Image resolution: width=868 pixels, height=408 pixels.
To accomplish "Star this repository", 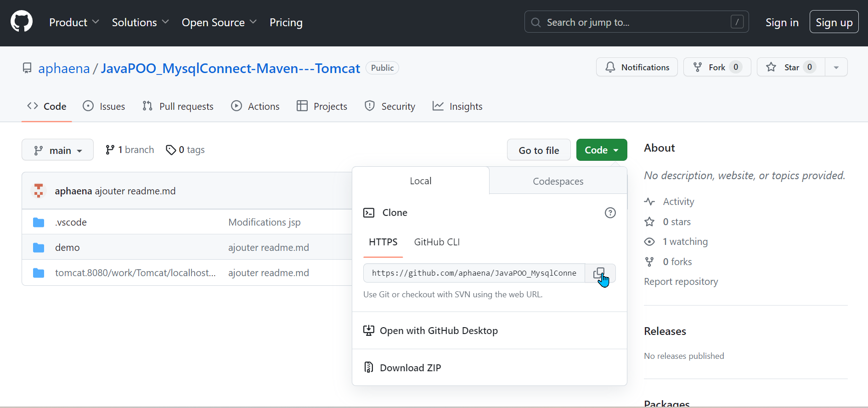I will (x=791, y=68).
